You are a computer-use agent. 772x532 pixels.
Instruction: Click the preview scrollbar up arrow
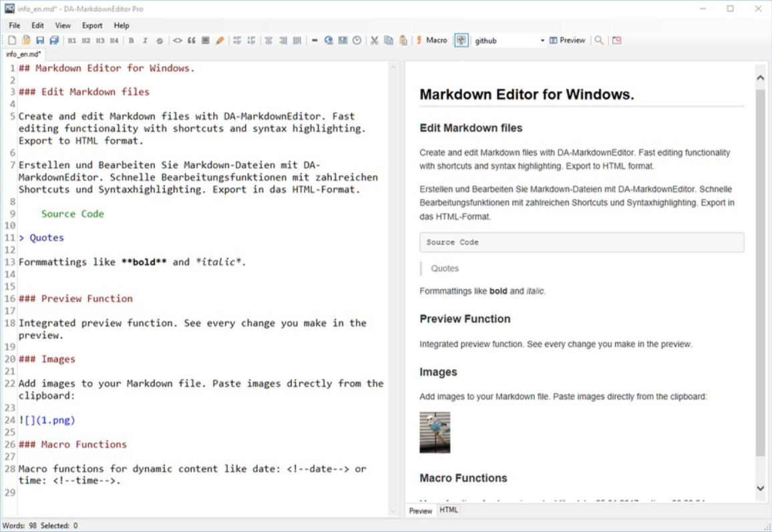(x=760, y=77)
